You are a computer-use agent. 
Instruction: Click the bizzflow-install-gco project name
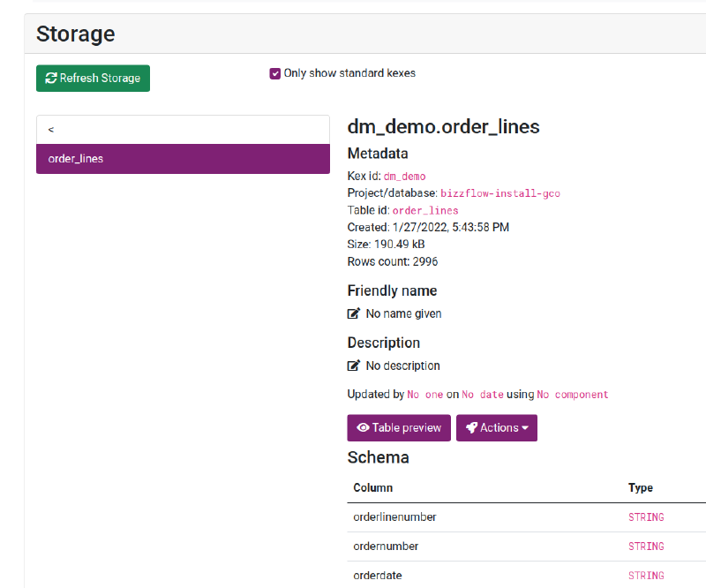(500, 193)
